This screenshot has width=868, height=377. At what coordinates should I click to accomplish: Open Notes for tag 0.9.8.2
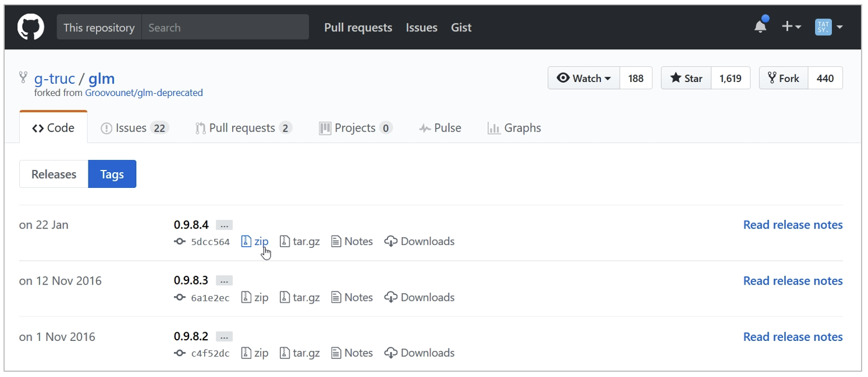[352, 353]
